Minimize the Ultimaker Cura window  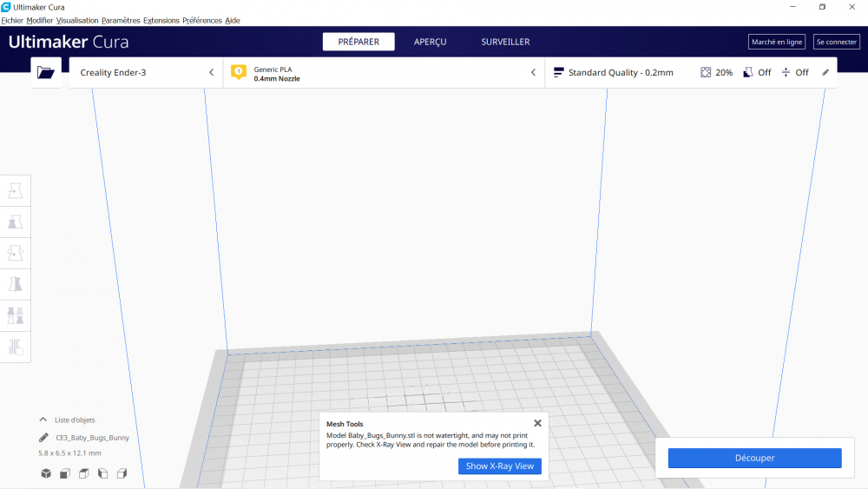pos(792,7)
